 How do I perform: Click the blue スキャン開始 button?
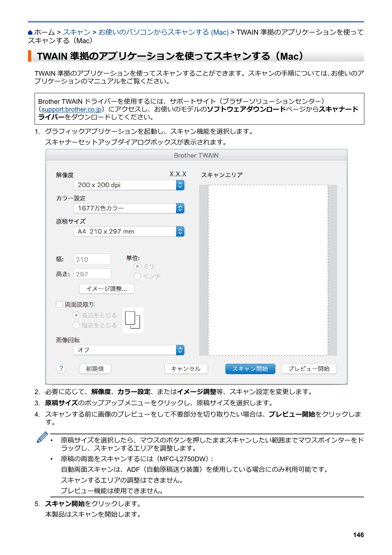tap(250, 369)
